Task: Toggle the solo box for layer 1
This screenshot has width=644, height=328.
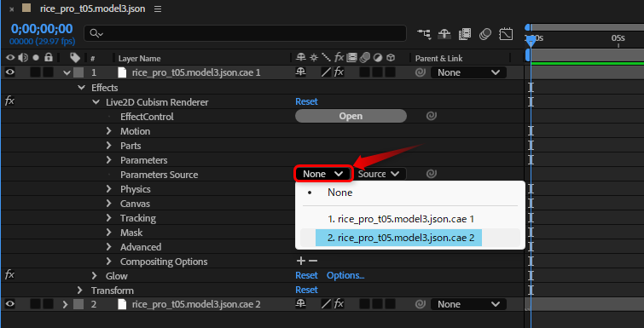Action: coord(35,72)
